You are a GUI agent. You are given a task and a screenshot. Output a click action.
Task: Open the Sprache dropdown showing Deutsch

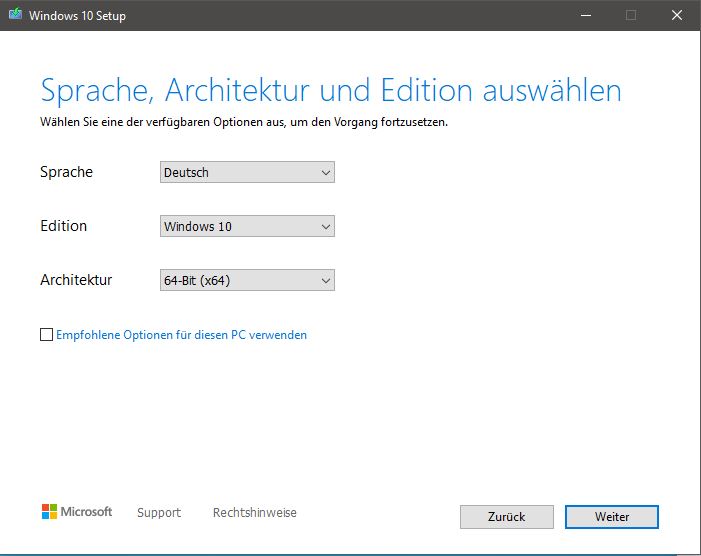(247, 172)
